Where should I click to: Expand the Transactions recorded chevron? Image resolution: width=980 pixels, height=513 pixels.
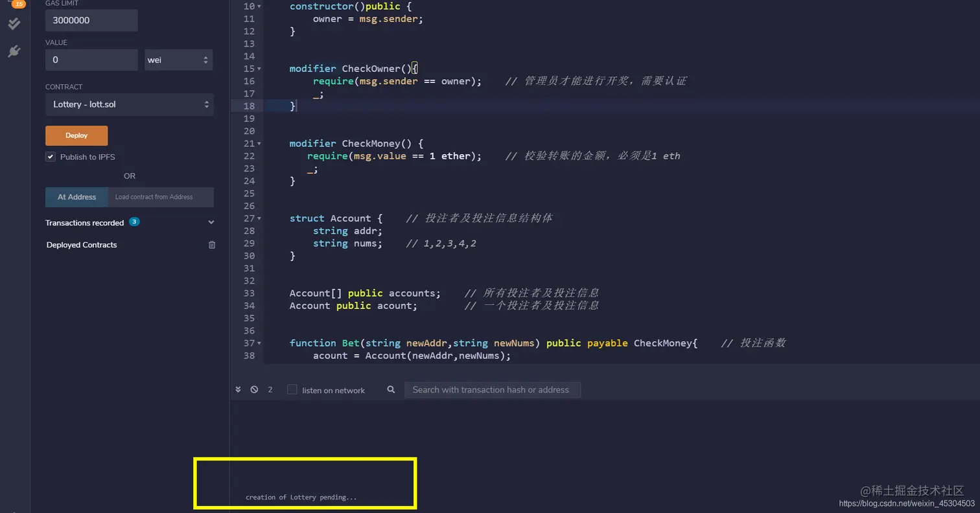click(x=211, y=222)
